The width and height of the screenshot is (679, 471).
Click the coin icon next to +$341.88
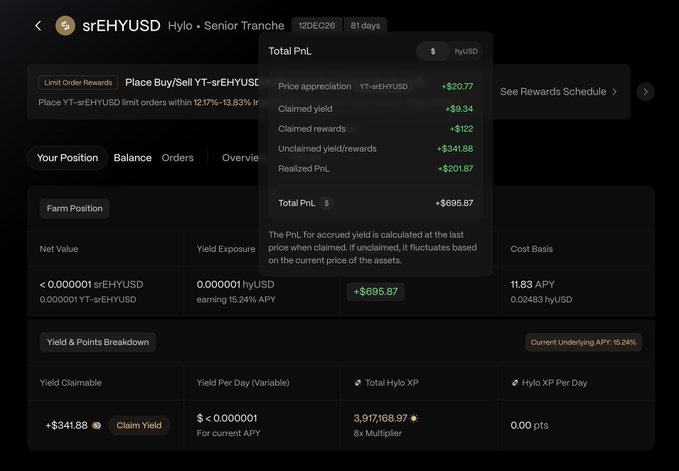97,426
